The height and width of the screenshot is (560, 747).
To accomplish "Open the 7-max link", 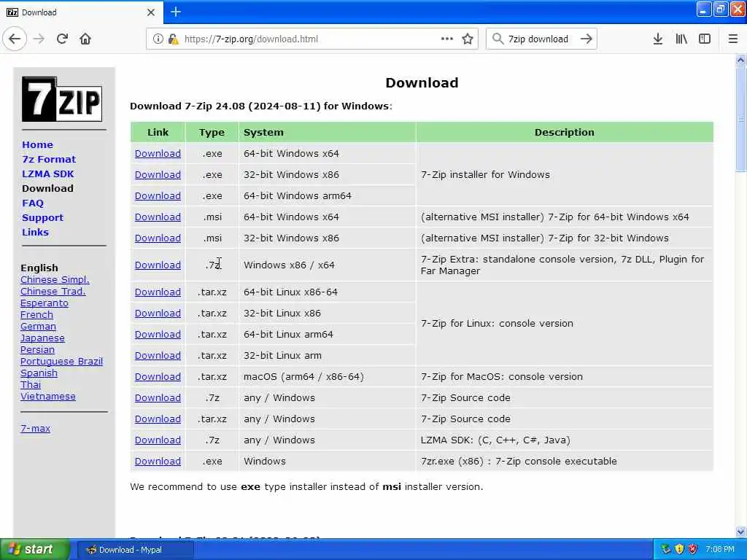I will click(35, 428).
